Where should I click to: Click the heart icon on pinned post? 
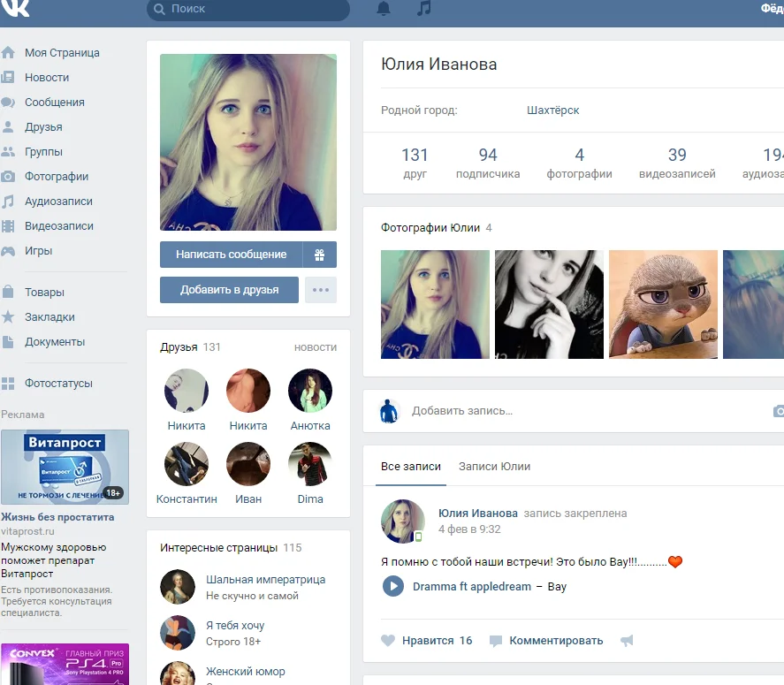pyautogui.click(x=388, y=641)
